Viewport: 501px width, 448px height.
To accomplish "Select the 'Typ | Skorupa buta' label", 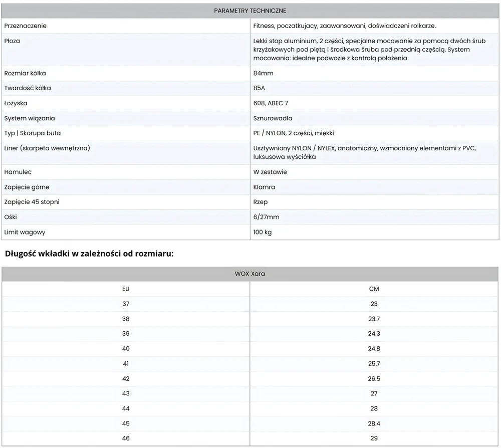I will click(x=32, y=133).
